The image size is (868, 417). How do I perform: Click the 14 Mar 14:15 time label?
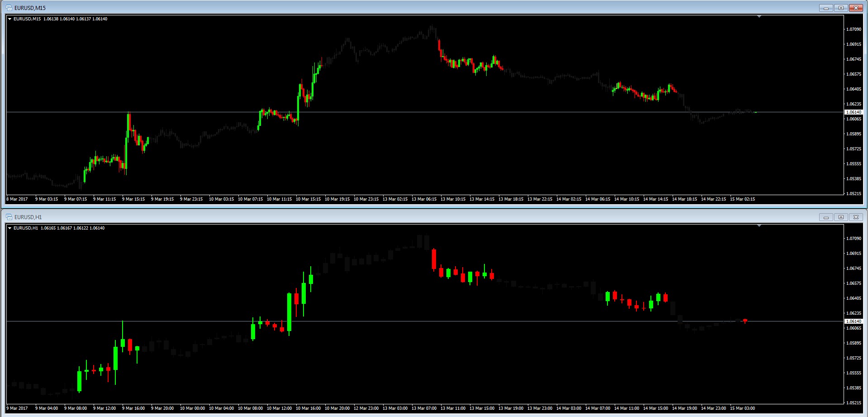[655, 199]
